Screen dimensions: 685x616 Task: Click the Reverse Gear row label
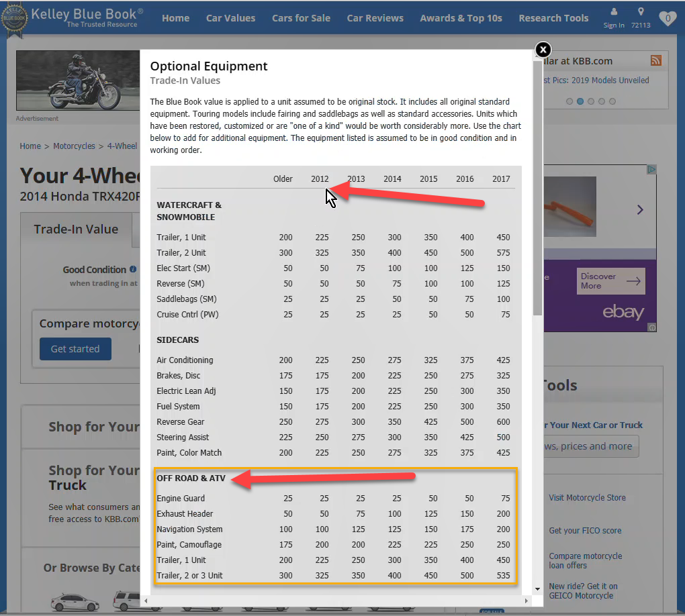[181, 422]
